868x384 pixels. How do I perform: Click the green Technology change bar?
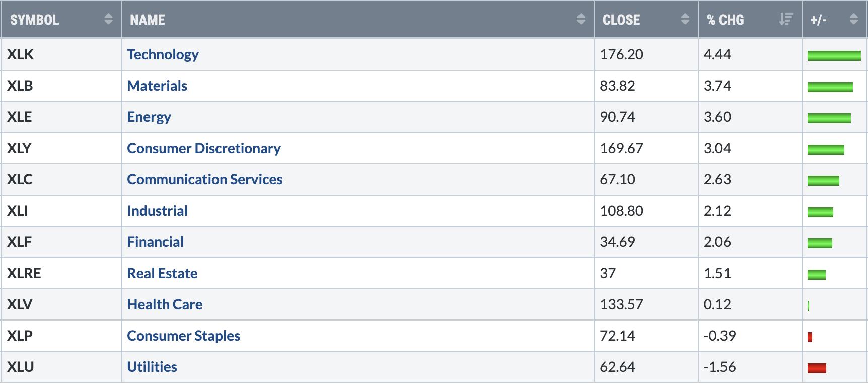(x=834, y=55)
